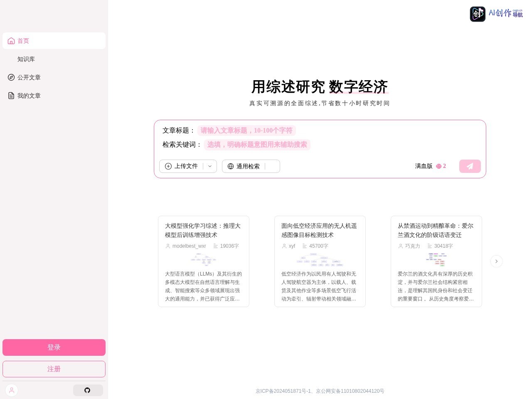Focus the 检索关键词 keywords input field
The image size is (532, 399).
tap(257, 145)
